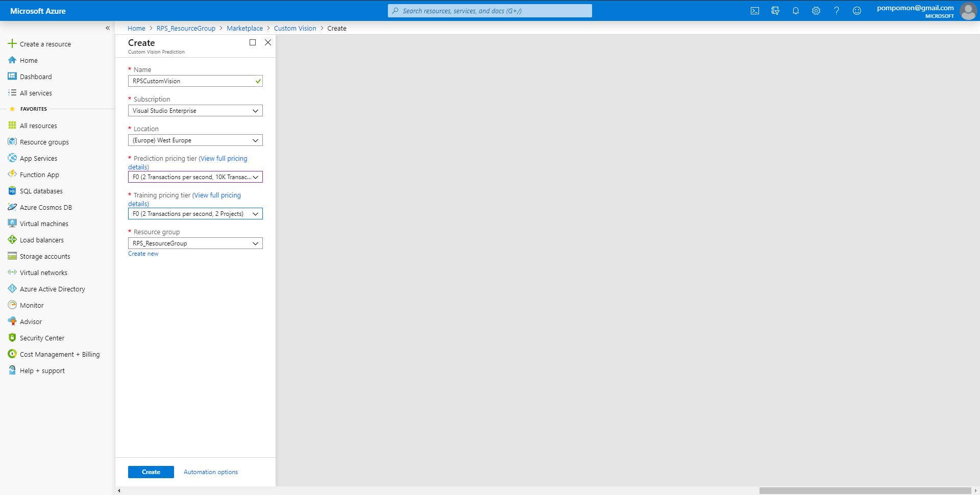
Task: Go to Custom Vision breadcrumb
Action: point(295,28)
